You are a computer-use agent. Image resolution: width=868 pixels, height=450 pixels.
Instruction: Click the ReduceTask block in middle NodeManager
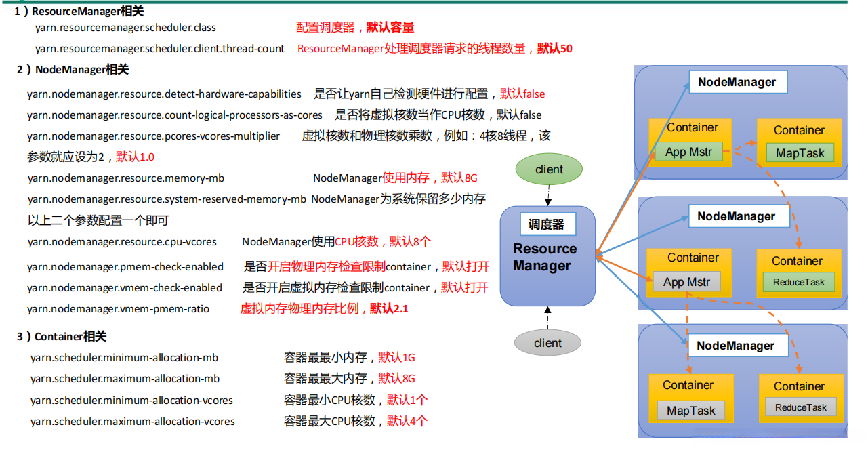click(x=799, y=282)
